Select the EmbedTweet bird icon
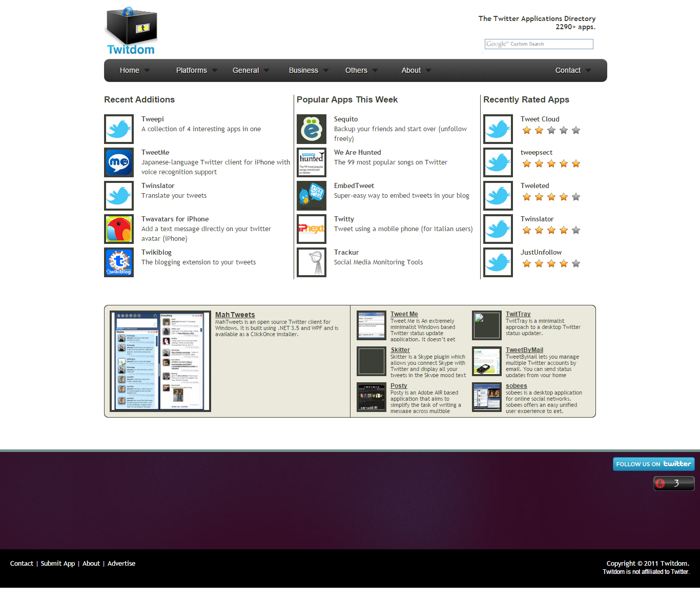Screen dimensions: 700x598 (312, 196)
